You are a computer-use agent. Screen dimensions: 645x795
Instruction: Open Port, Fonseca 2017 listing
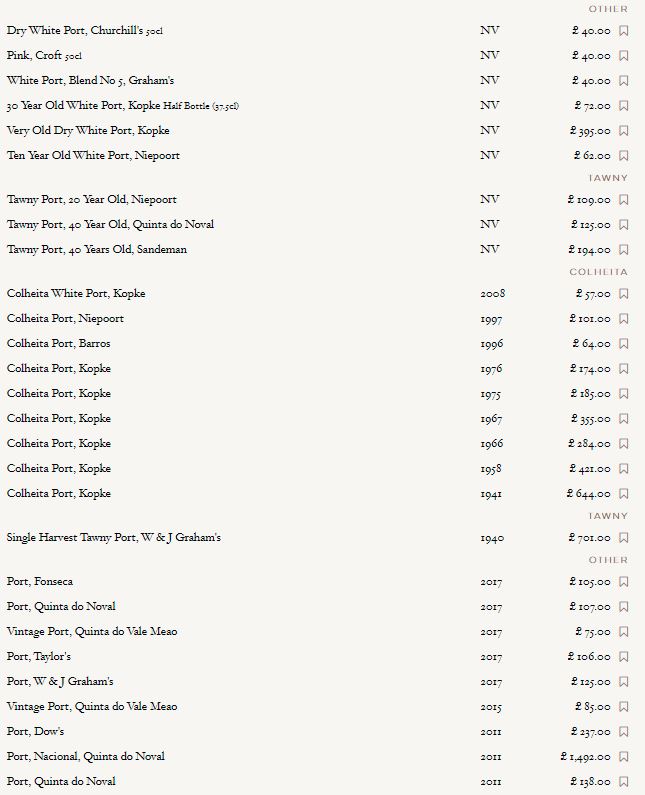pyautogui.click(x=40, y=582)
